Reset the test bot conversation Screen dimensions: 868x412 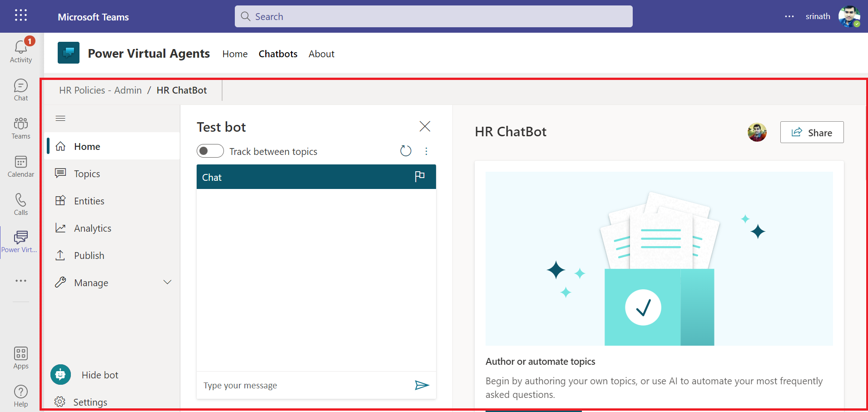point(406,151)
